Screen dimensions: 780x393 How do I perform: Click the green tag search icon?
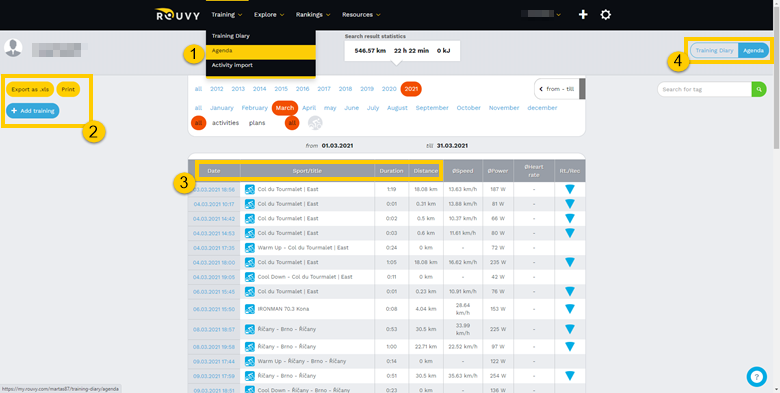tap(759, 90)
